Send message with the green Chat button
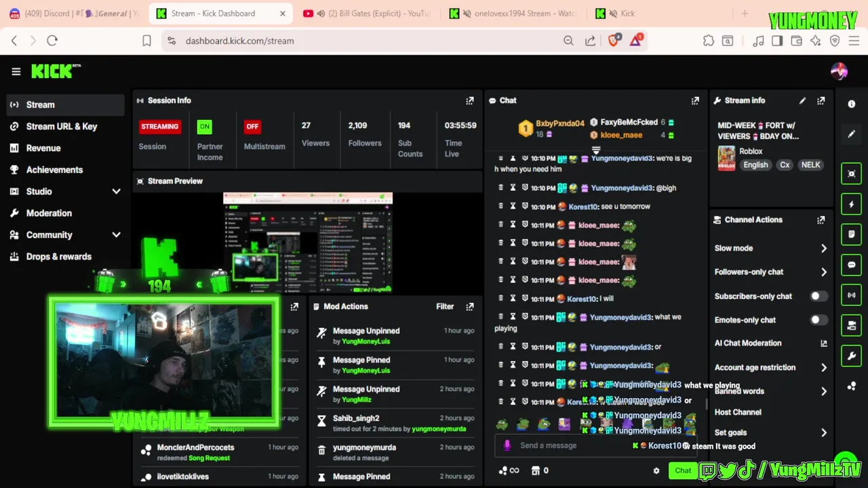The width and height of the screenshot is (868, 488). (683, 470)
